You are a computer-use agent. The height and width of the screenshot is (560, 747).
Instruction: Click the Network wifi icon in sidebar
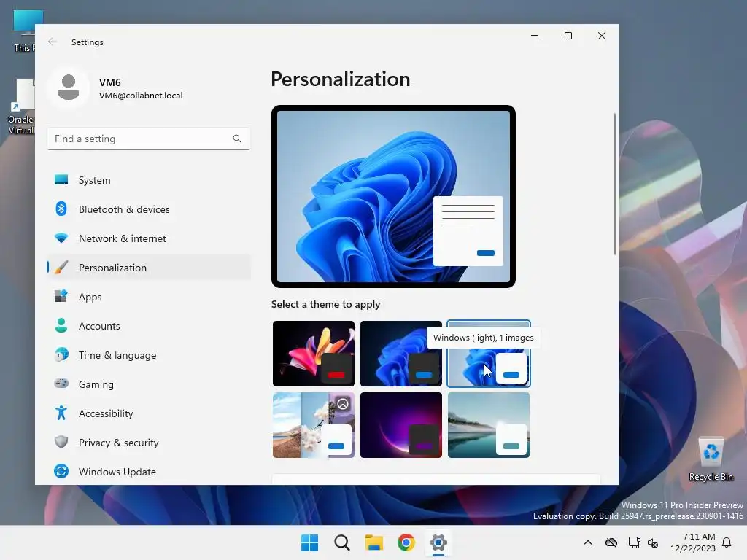pyautogui.click(x=61, y=238)
